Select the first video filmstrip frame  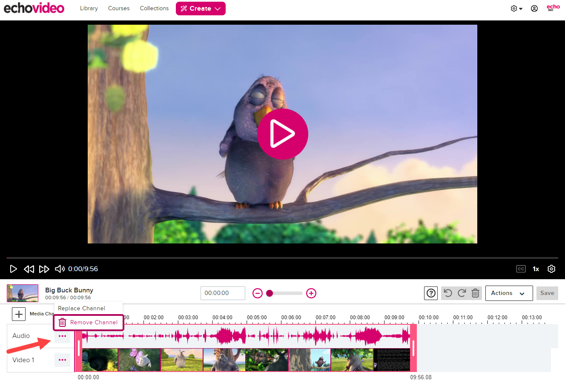tap(100, 360)
